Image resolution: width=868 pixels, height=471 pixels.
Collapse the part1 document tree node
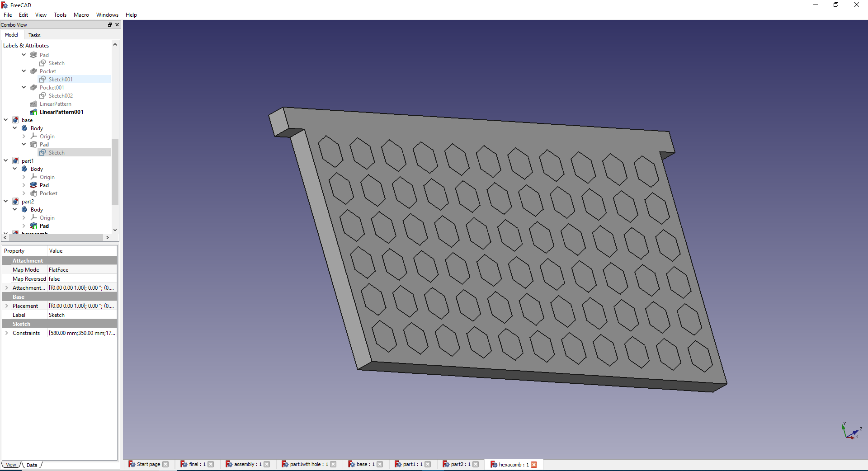point(6,160)
